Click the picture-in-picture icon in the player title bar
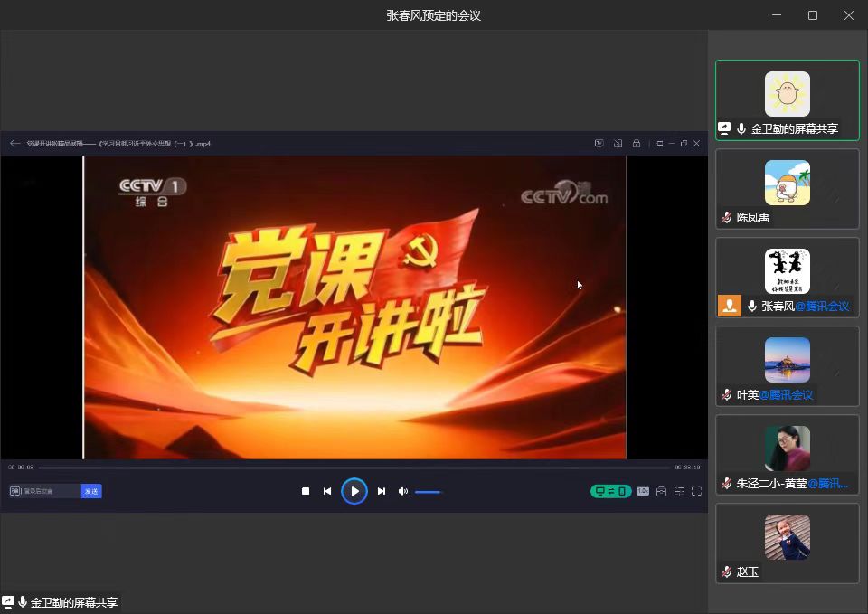This screenshot has height=614, width=868. tap(618, 144)
